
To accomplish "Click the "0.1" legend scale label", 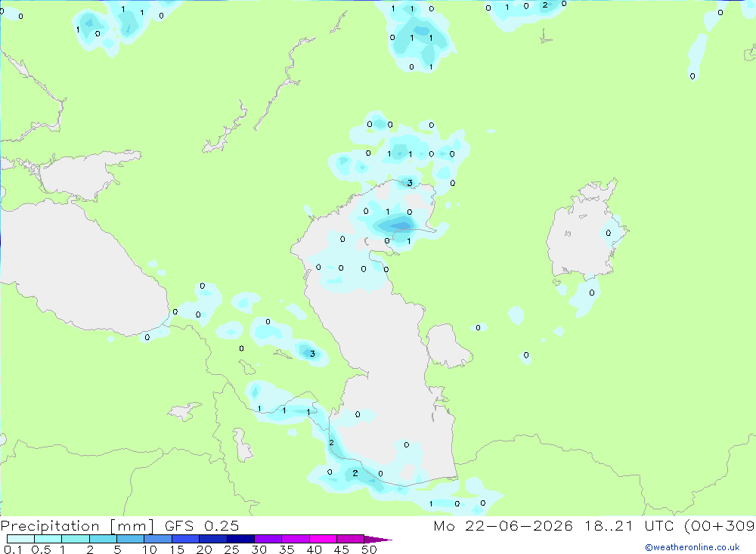I will point(13,549).
